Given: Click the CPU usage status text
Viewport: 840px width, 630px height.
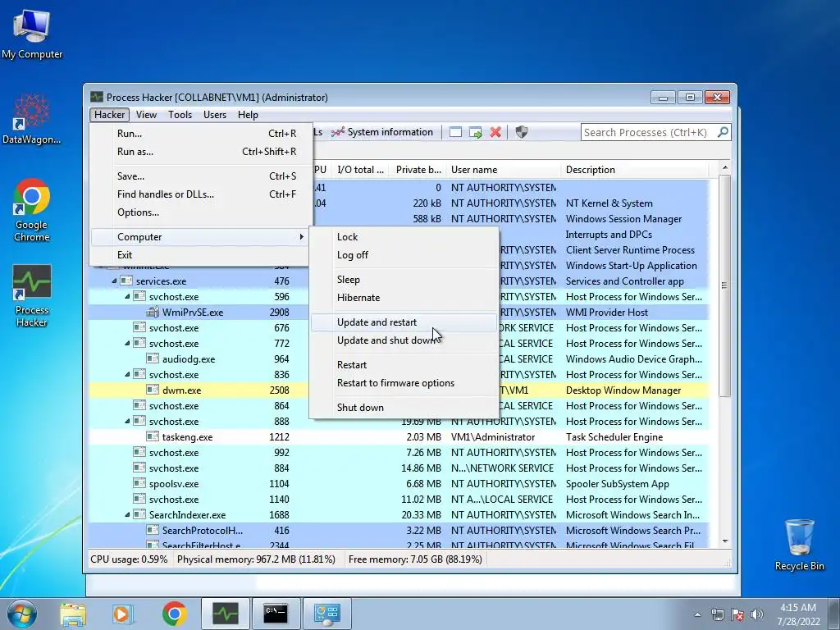Looking at the screenshot, I should tap(129, 559).
